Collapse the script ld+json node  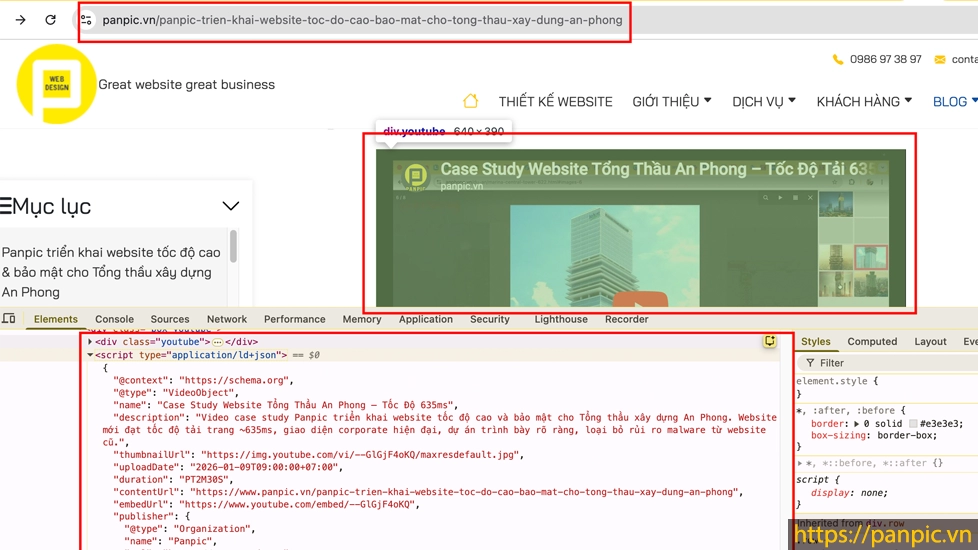pyautogui.click(x=90, y=355)
